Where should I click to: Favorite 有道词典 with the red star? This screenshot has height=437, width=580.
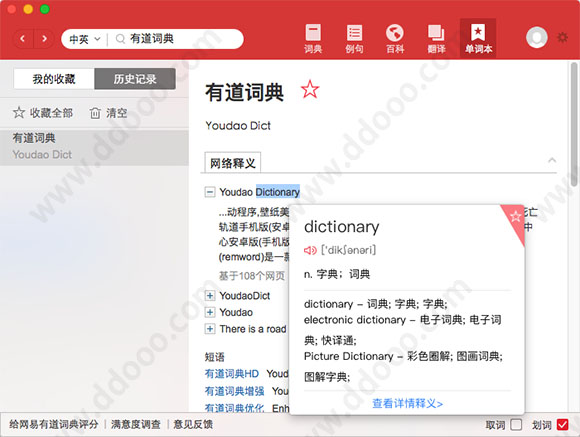[310, 90]
